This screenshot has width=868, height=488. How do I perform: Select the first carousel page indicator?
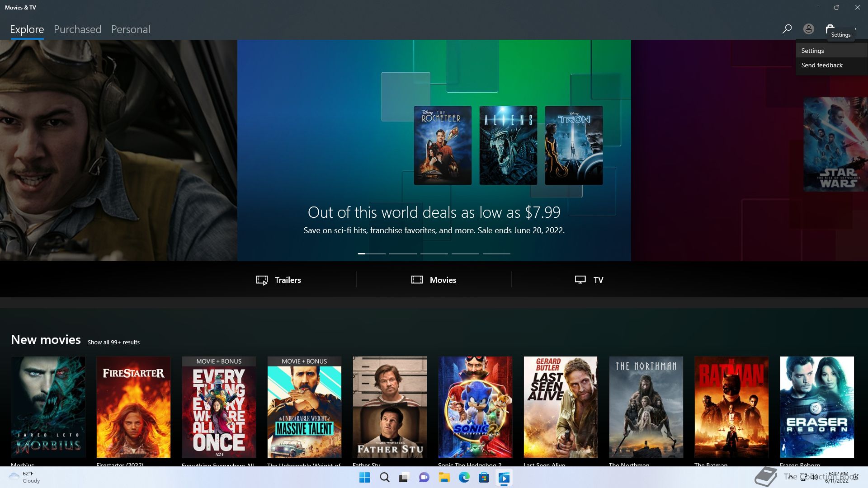point(372,253)
